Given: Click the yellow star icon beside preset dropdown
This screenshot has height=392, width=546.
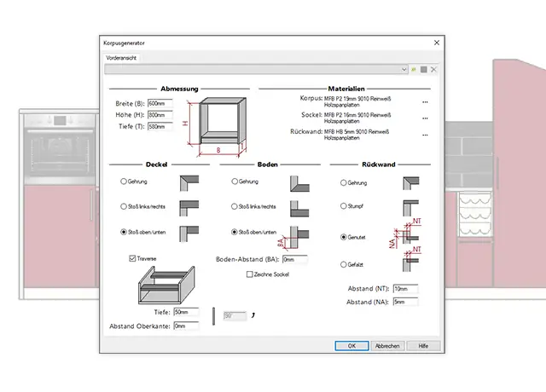Looking at the screenshot, I should click(414, 69).
